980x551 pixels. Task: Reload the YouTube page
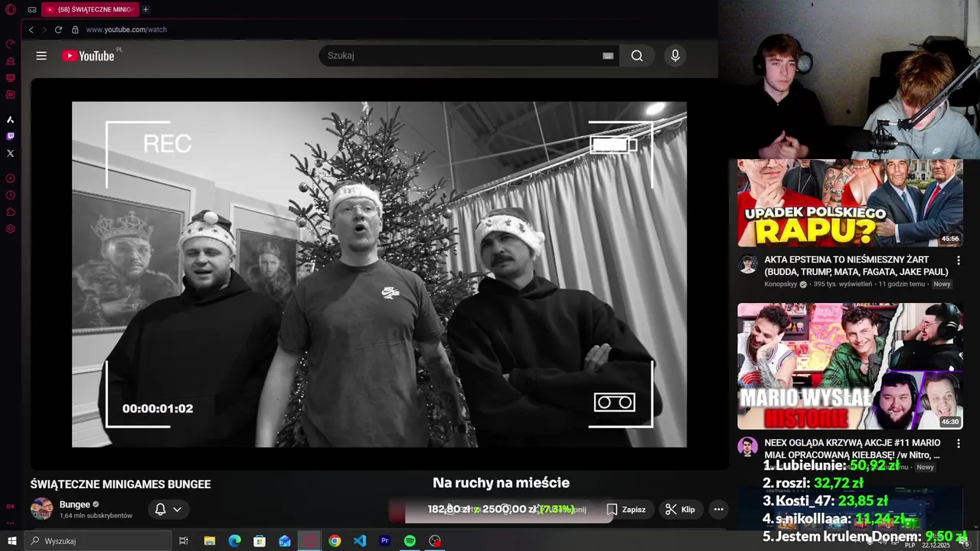[58, 30]
